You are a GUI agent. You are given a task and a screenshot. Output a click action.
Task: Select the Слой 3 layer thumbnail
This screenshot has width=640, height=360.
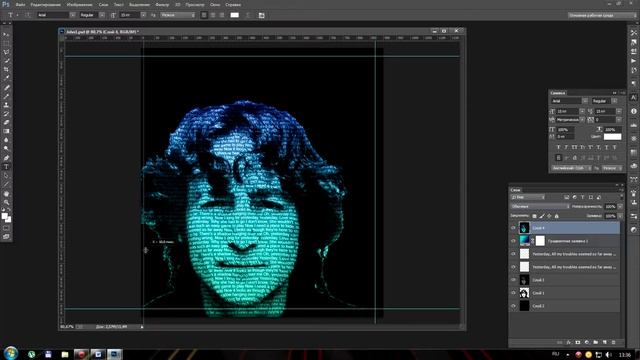[524, 280]
